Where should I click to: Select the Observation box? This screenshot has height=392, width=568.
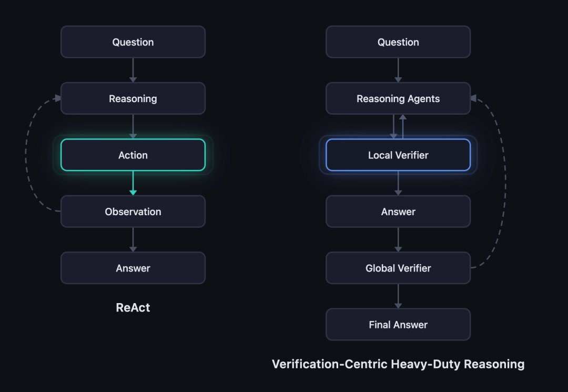[133, 212]
